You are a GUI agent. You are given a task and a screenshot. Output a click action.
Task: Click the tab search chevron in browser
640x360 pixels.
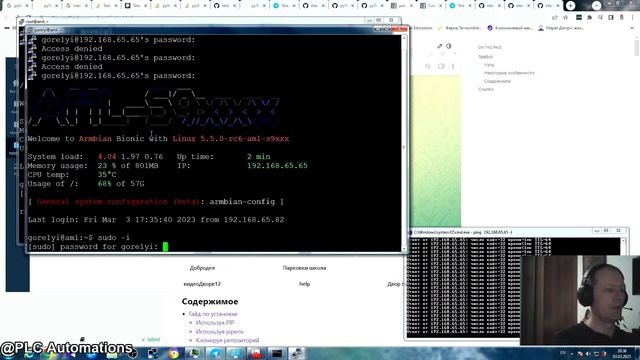(x=596, y=5)
